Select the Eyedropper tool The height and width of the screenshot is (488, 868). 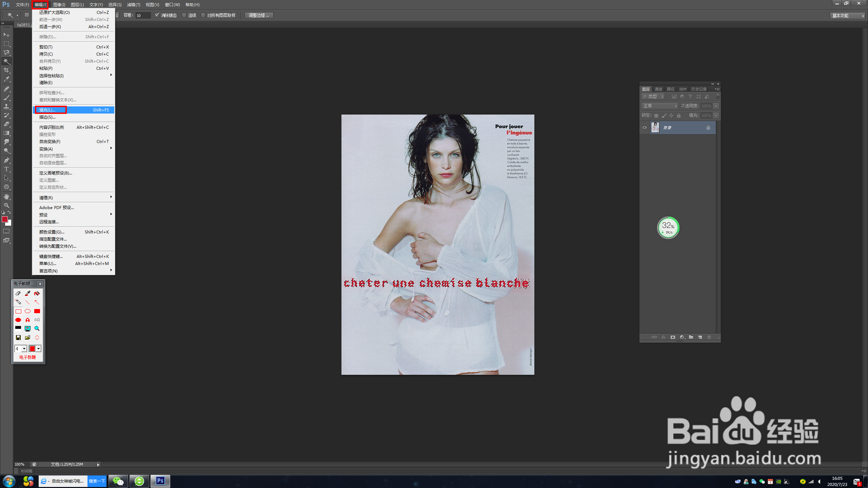click(x=6, y=79)
